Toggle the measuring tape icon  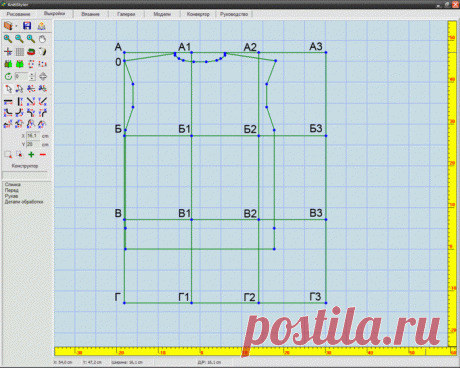[31, 52]
